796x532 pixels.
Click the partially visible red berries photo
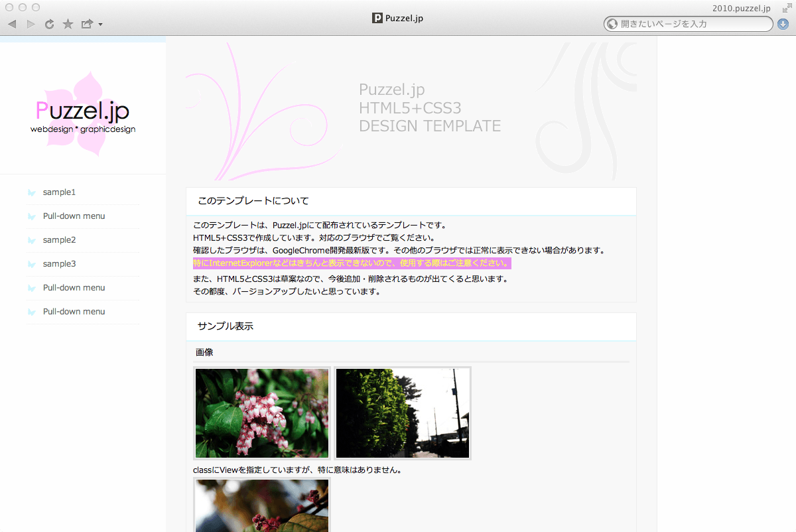click(x=262, y=505)
